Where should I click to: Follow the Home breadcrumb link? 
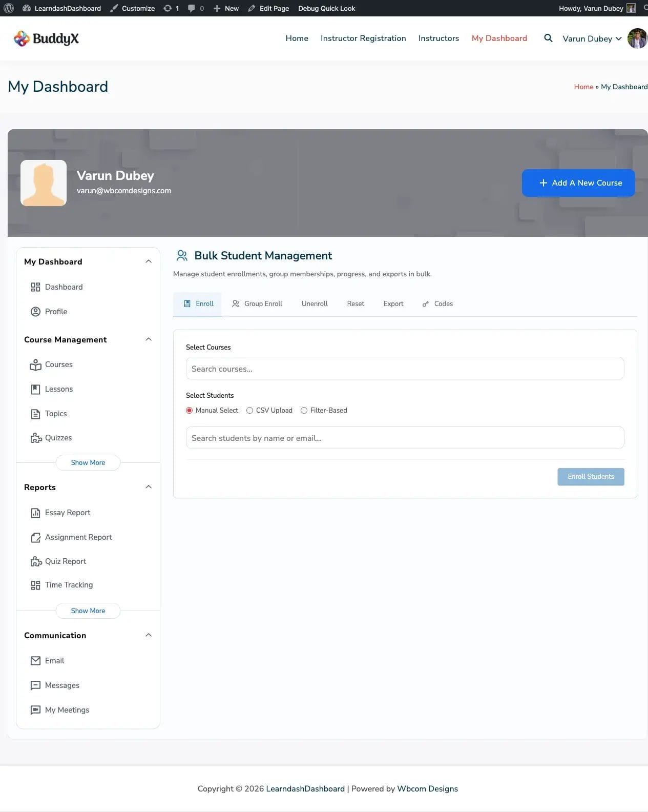coord(583,87)
